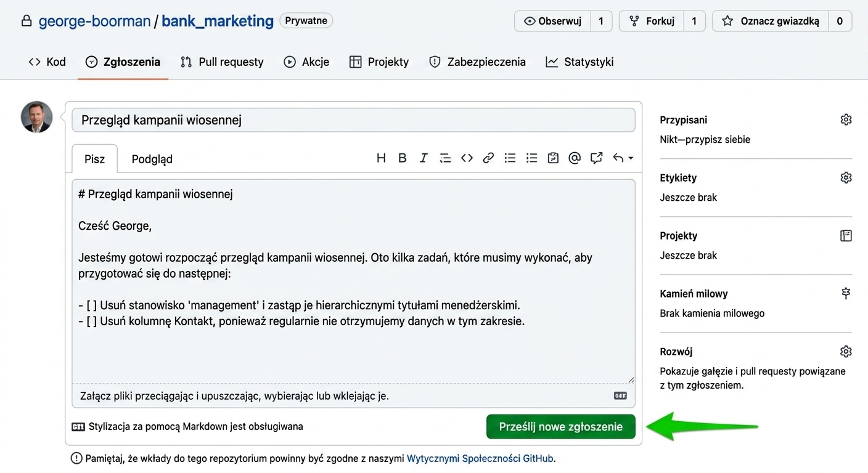Click the Kamień milowy sidebar heading
The image size is (868, 473).
[694, 294]
